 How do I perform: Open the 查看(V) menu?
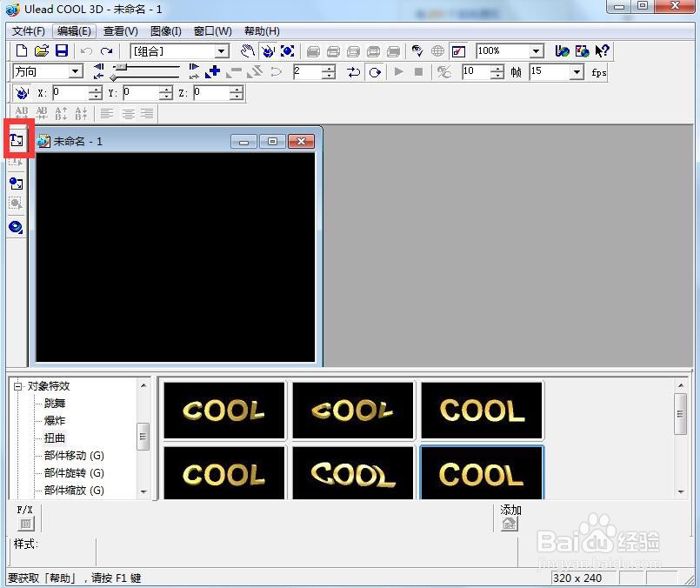pos(121,31)
